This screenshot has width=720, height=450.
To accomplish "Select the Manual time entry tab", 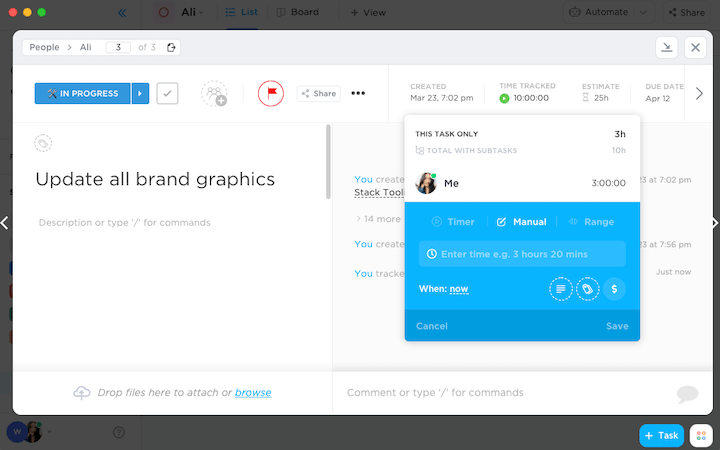I will tap(522, 222).
